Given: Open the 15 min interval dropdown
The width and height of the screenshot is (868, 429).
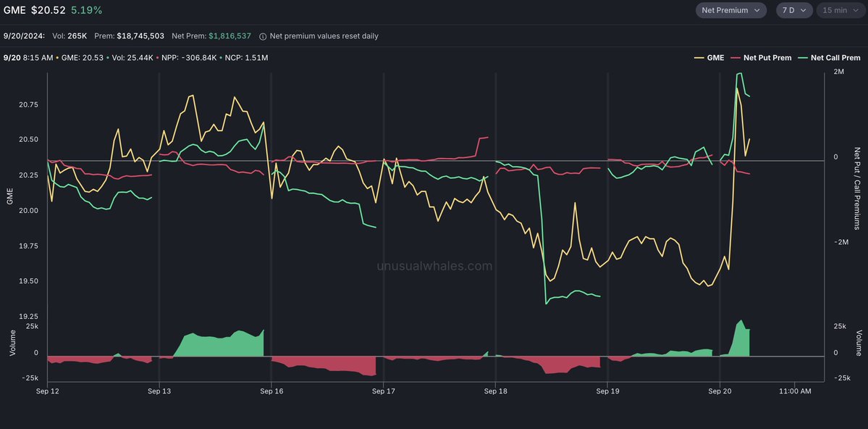Looking at the screenshot, I should [840, 10].
